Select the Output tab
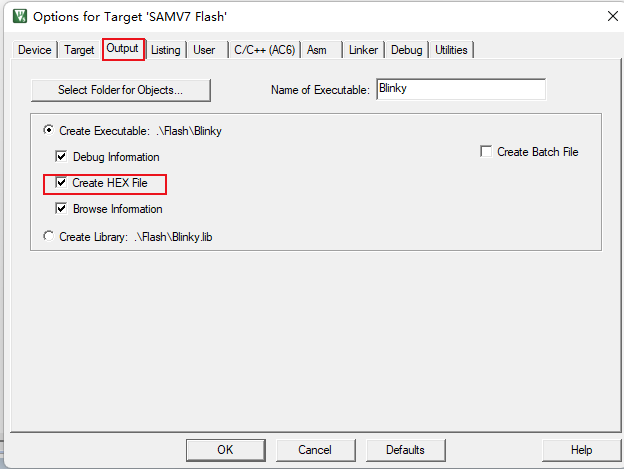 click(x=123, y=49)
